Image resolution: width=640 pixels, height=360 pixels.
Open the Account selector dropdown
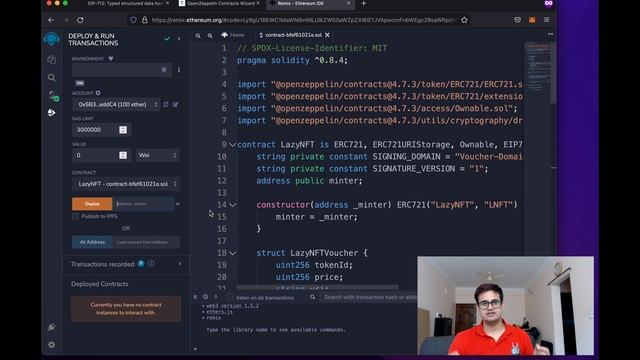(x=116, y=104)
